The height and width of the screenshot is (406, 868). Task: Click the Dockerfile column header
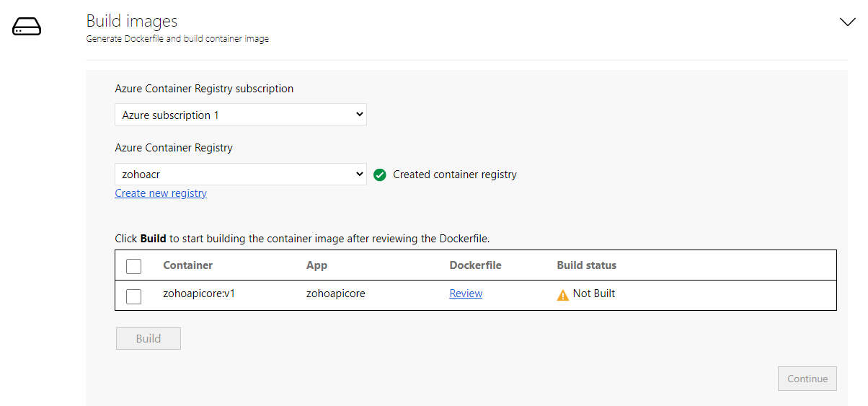click(x=475, y=265)
